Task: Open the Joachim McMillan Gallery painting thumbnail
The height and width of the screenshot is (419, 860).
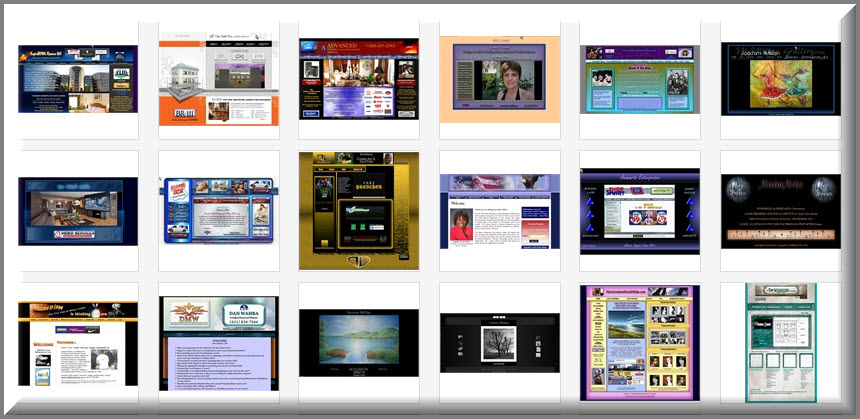Action: pos(780,79)
